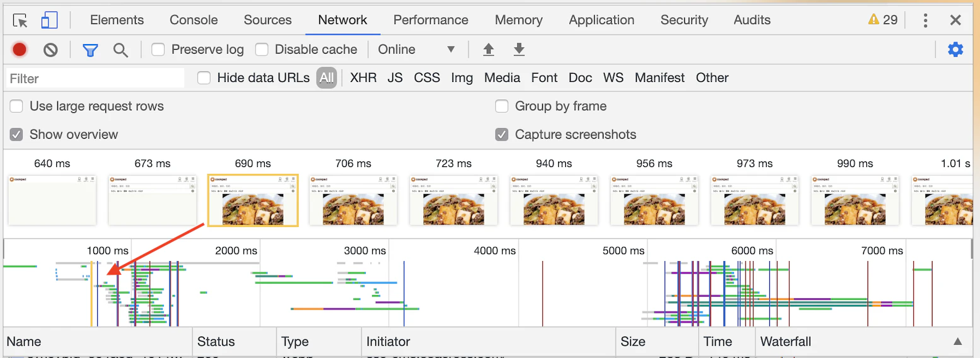This screenshot has width=980, height=358.
Task: Sort requests by Initiator column
Action: (x=489, y=342)
